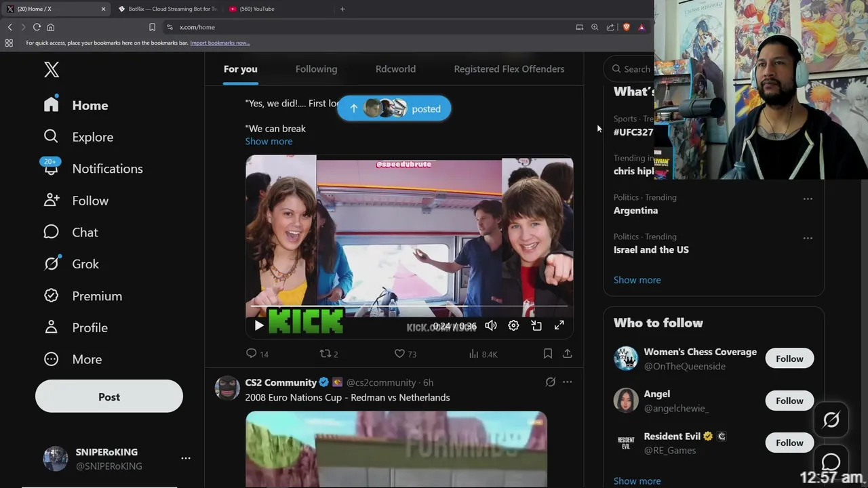Screen dimensions: 868x488
Task: Open video settings gear
Action: (x=513, y=325)
